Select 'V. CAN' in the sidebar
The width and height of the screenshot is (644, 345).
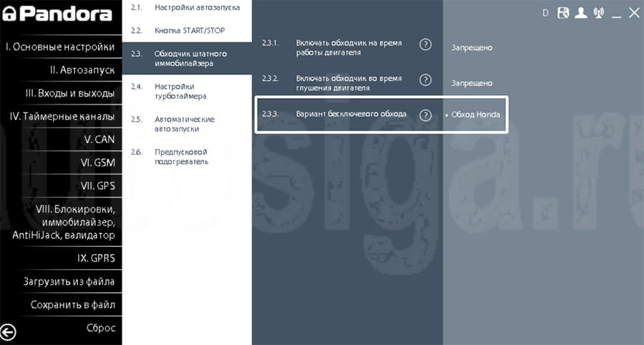(x=99, y=140)
